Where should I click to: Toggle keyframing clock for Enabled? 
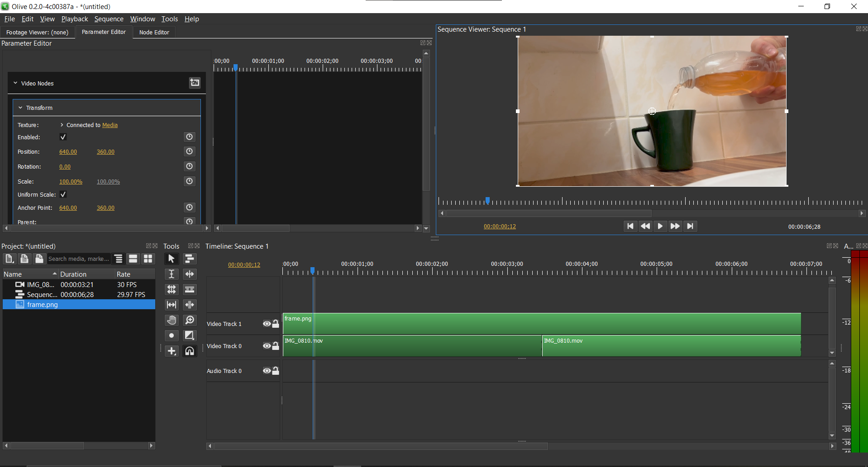pyautogui.click(x=190, y=137)
